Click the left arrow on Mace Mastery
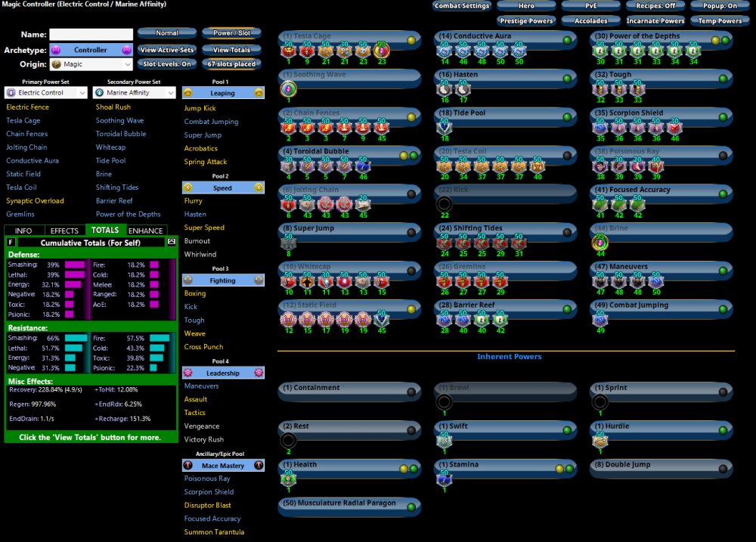 pos(188,466)
